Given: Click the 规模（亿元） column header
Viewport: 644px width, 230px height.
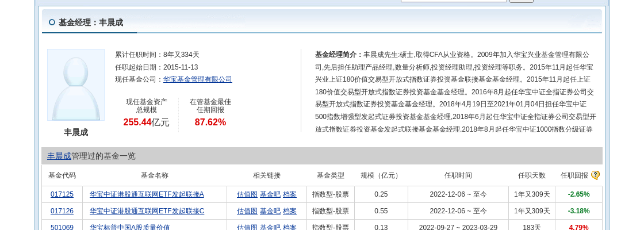Looking at the screenshot, I should pos(381,175).
